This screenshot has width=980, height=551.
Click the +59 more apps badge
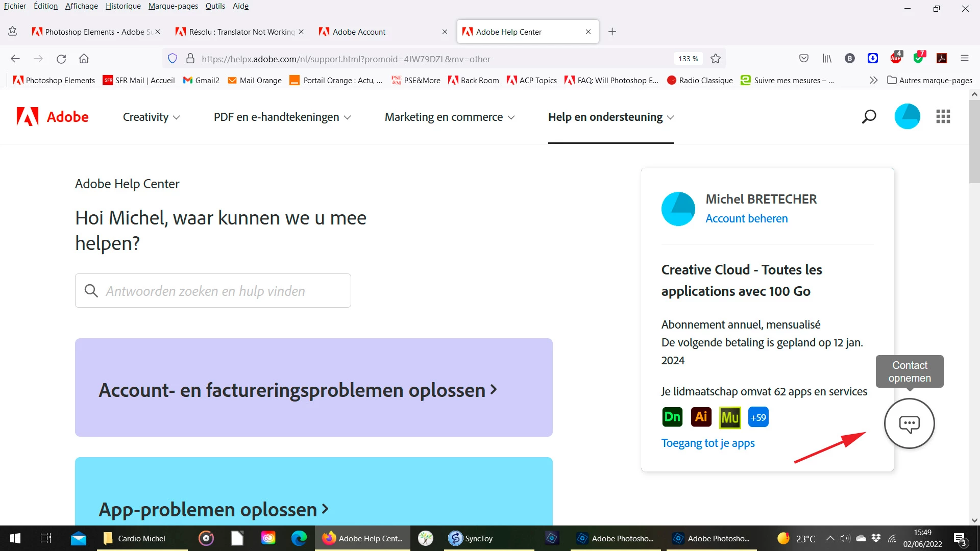[x=758, y=417]
